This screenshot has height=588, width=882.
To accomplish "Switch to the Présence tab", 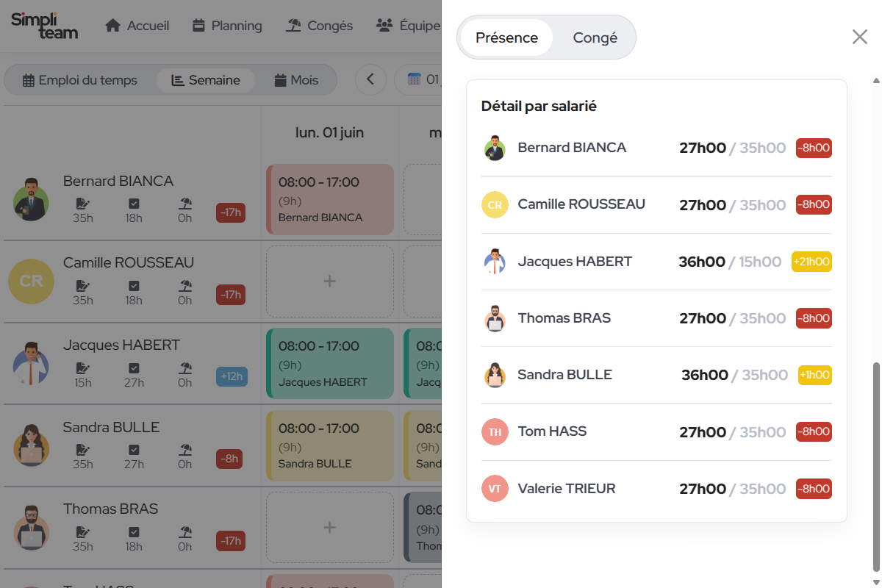I will tap(506, 37).
